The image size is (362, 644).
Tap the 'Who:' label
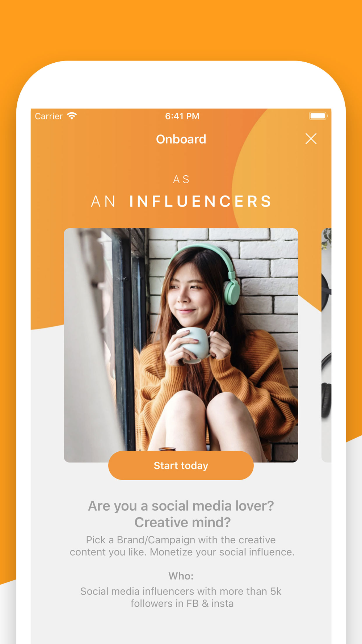181,576
